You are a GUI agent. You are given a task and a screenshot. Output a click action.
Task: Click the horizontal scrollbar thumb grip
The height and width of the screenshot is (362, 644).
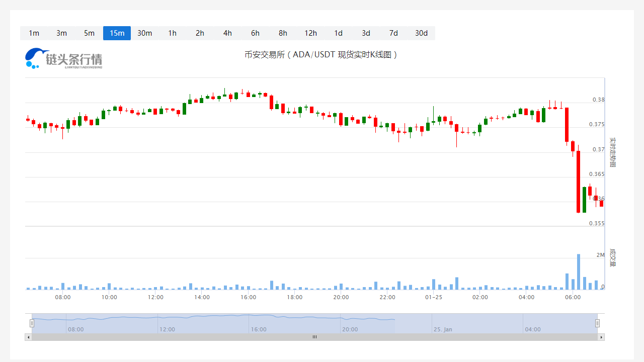pyautogui.click(x=314, y=337)
